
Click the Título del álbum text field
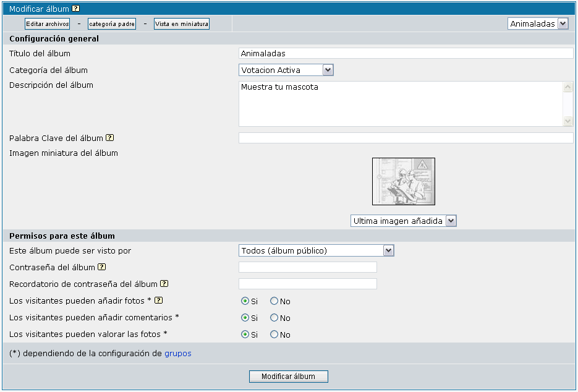pyautogui.click(x=406, y=54)
